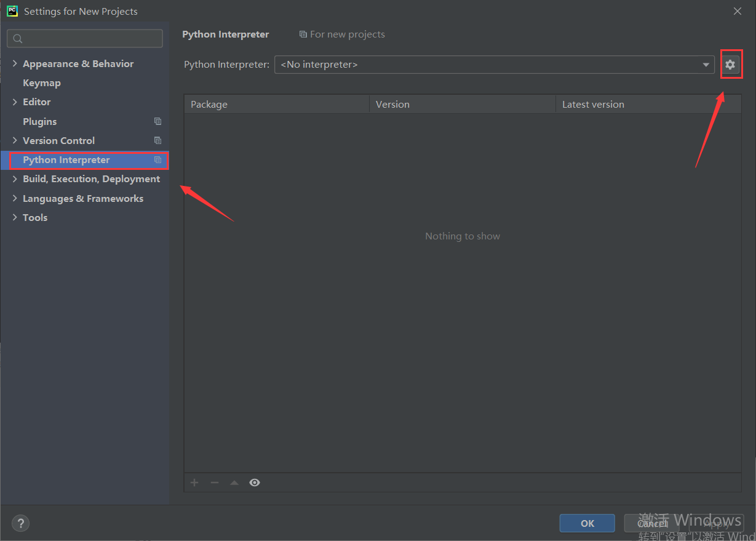Sort by the Package column header
The height and width of the screenshot is (541, 756).
[x=277, y=104]
